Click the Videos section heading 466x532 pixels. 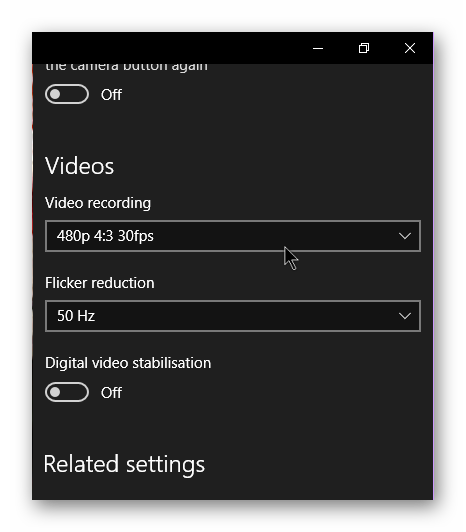pyautogui.click(x=79, y=166)
